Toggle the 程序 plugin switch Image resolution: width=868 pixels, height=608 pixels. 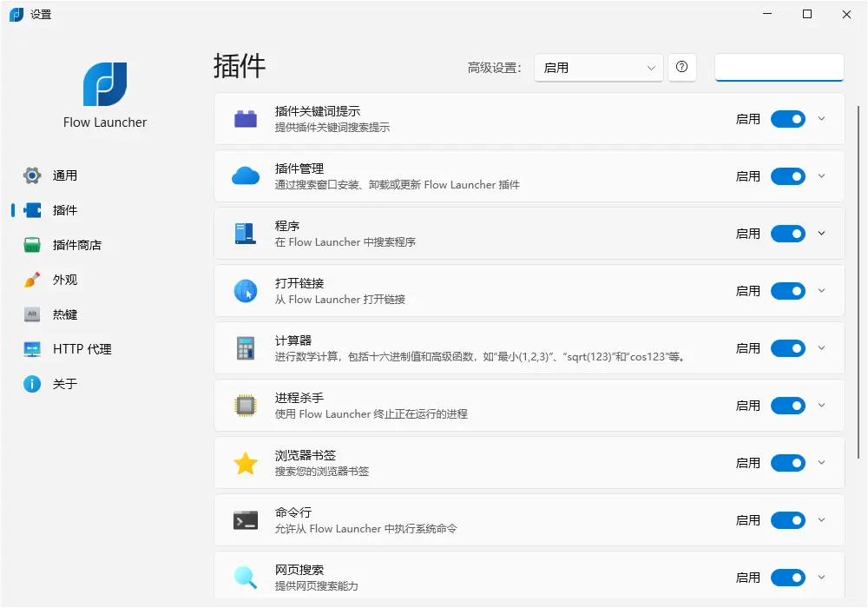pyautogui.click(x=788, y=234)
